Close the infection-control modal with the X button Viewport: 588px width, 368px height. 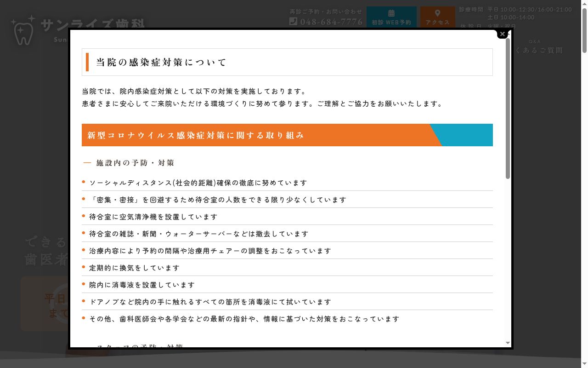click(x=503, y=34)
